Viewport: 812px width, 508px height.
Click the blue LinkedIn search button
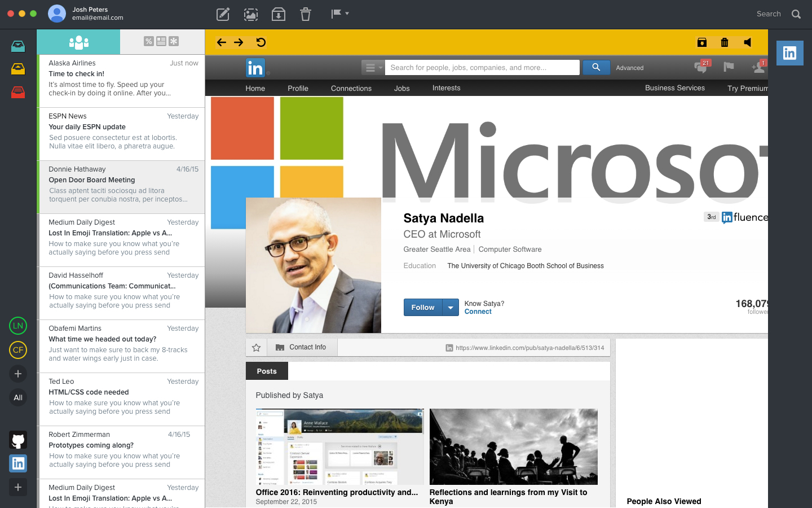[x=596, y=67]
